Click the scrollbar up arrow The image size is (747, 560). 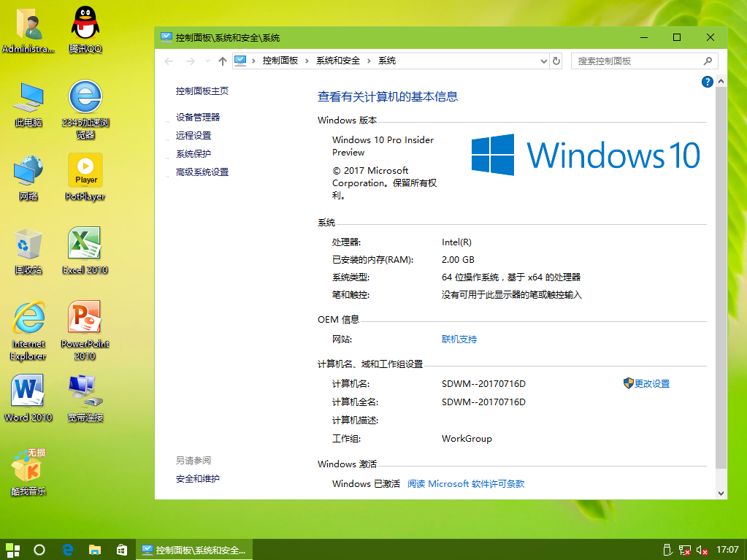[721, 82]
